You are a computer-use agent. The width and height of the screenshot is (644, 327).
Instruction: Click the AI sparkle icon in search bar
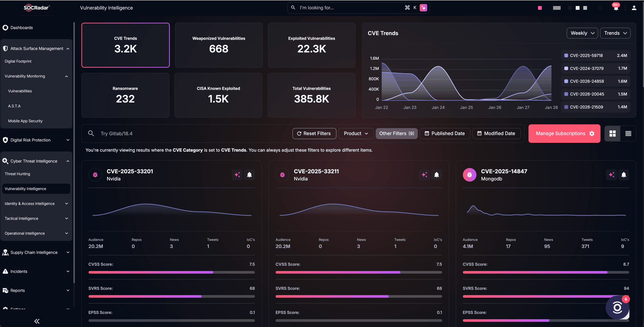423,8
